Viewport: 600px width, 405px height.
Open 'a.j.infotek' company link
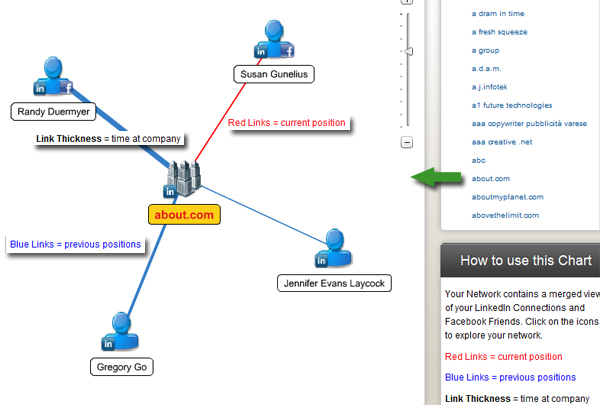pyautogui.click(x=489, y=87)
